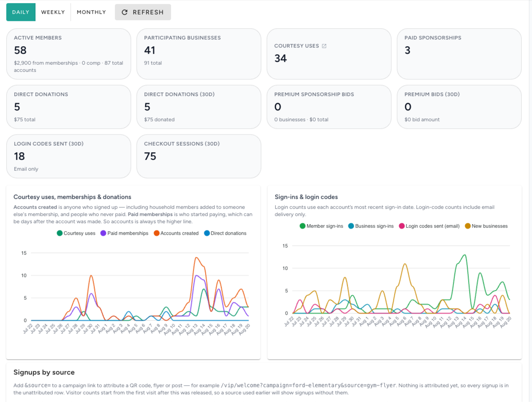Toggle the Courtesy uses legend item

tap(76, 233)
